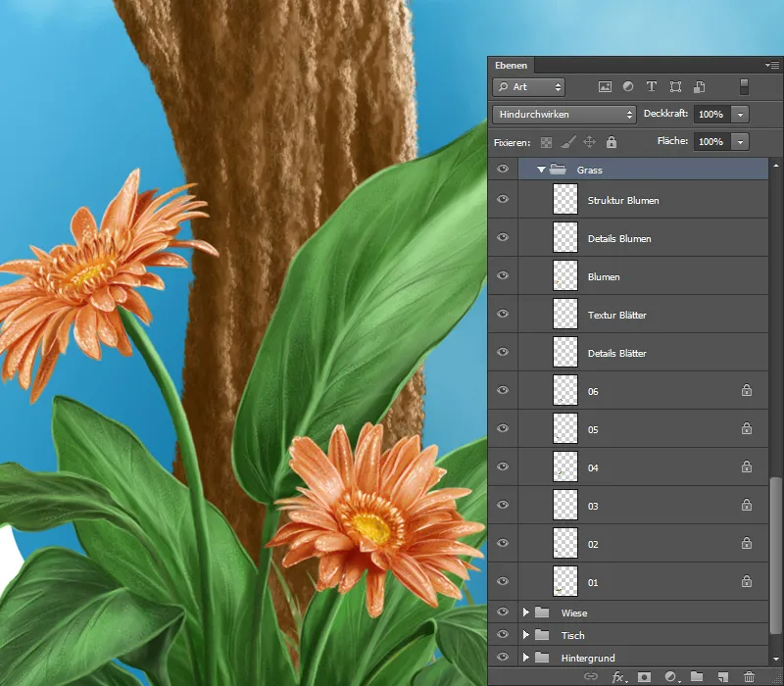
Task: Hide the Struktur Blumen layer
Action: 503,199
